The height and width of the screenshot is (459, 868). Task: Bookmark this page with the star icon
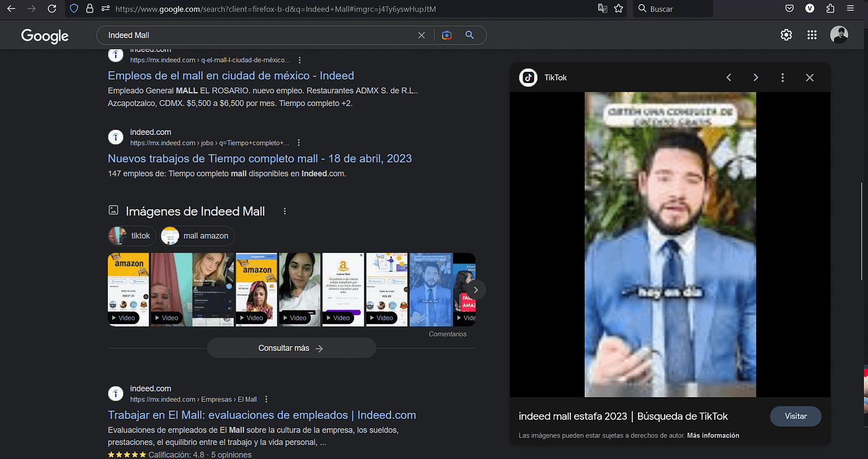(619, 9)
